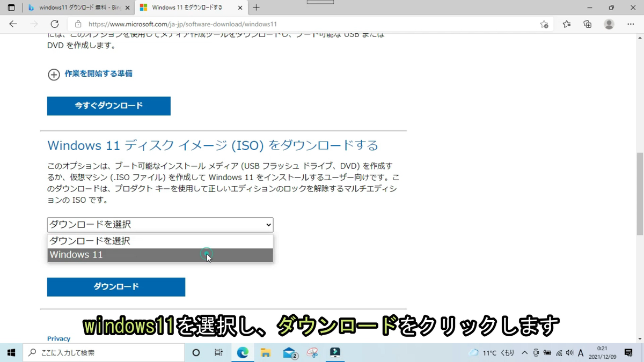Click Microsoft Edge taskbar icon
This screenshot has height=362, width=644.
point(243,352)
